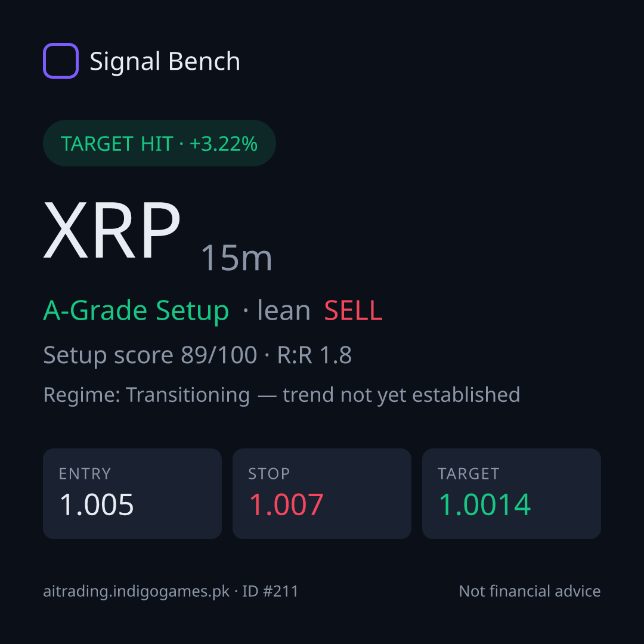
Task: Select the TARGET HIT +3.22% badge
Action: pos(159,143)
